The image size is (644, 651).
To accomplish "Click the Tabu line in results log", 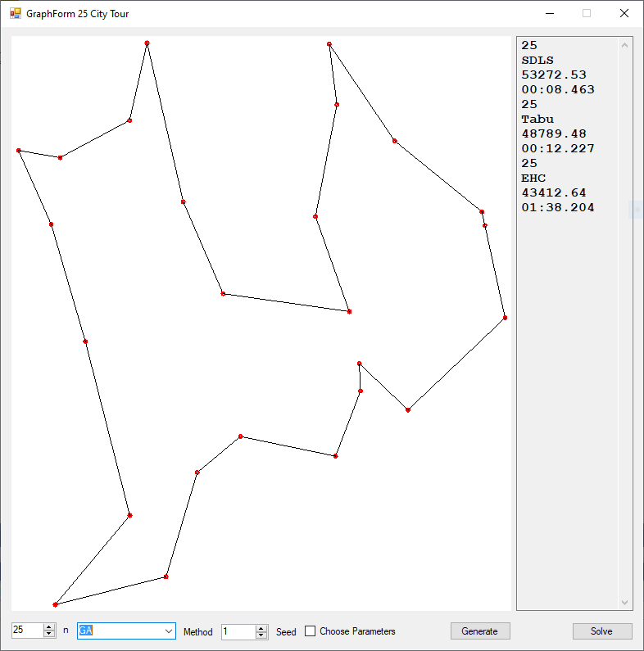I will click(x=537, y=120).
